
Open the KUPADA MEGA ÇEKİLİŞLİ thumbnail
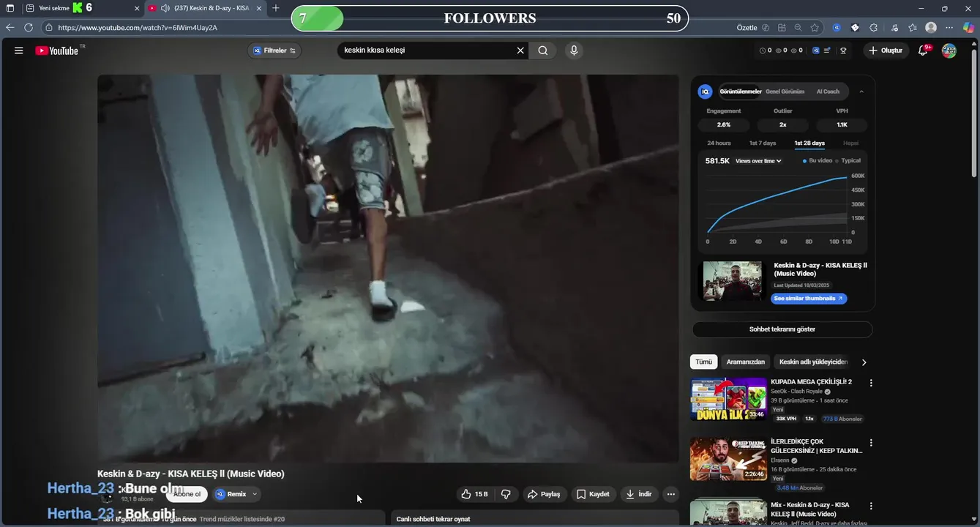728,399
